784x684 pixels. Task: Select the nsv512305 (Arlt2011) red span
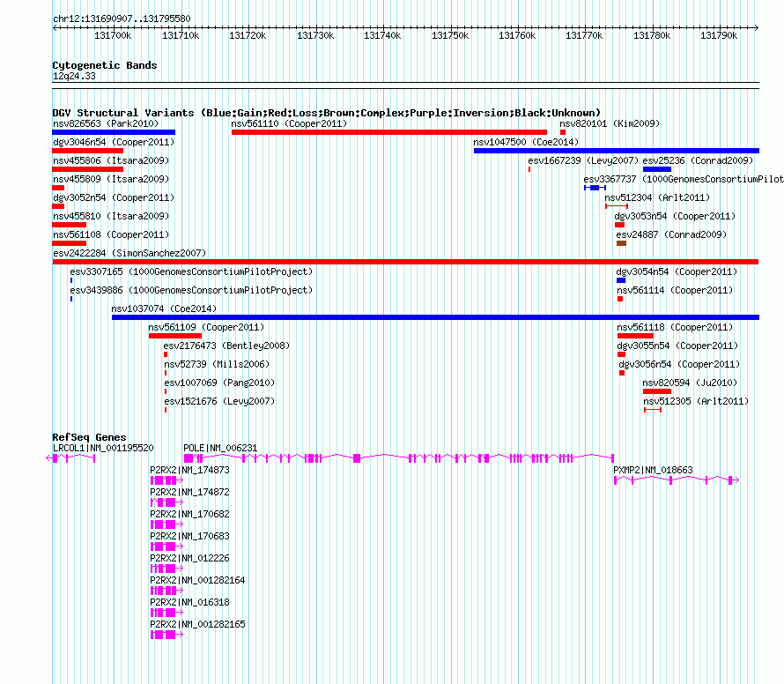click(653, 410)
